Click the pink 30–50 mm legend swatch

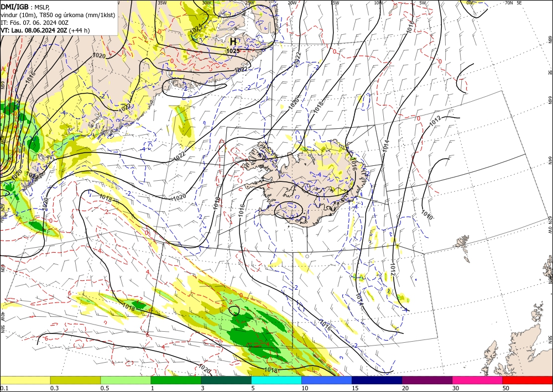(478, 380)
